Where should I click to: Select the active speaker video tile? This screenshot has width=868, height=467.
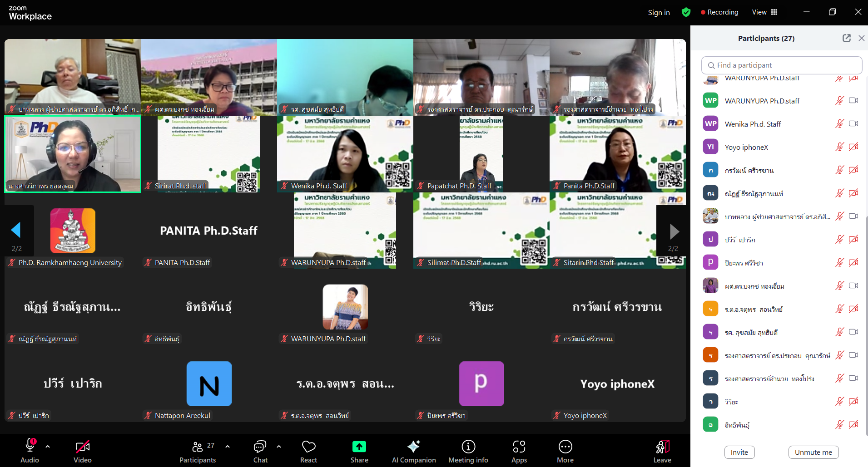click(x=73, y=154)
